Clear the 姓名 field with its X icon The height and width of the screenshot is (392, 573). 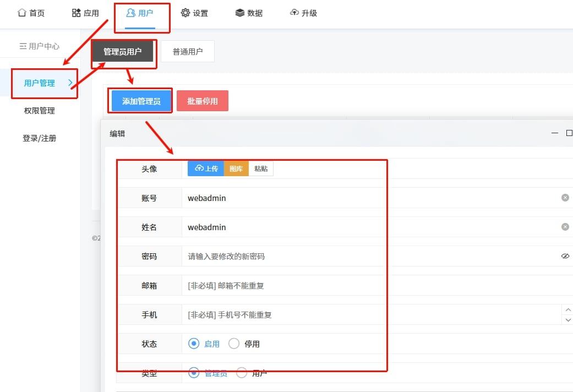[x=565, y=227]
